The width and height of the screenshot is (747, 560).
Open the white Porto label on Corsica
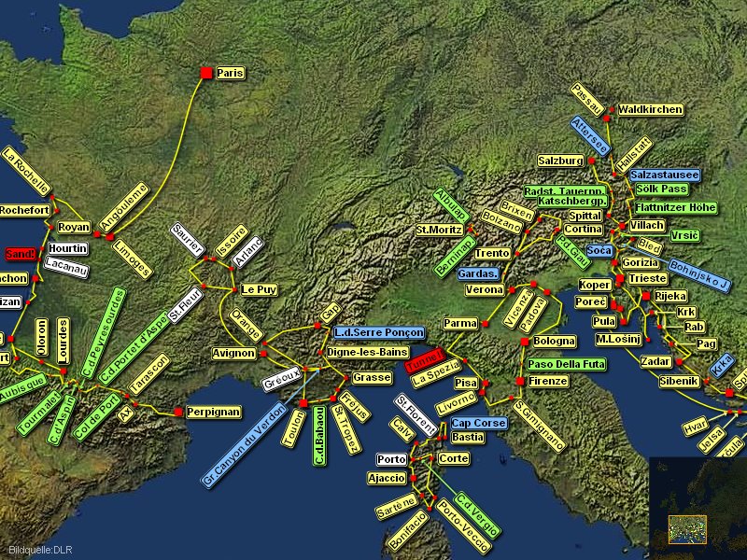coord(391,459)
